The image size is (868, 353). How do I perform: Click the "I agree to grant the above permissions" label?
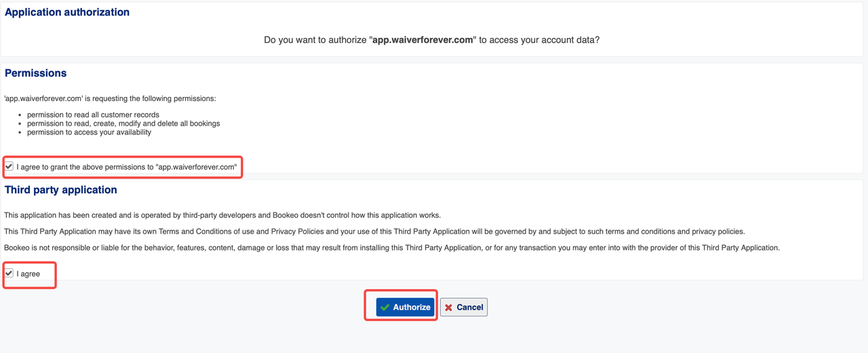pos(127,167)
